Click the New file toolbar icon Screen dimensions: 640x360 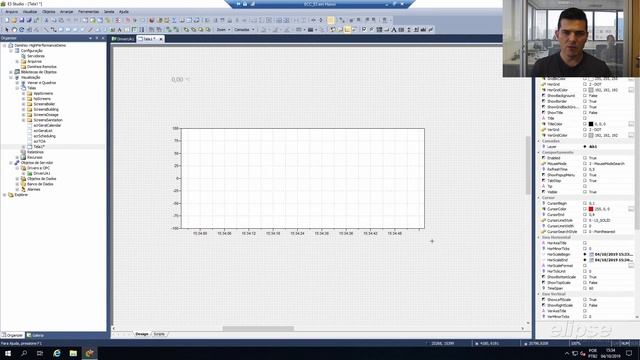[7, 20]
